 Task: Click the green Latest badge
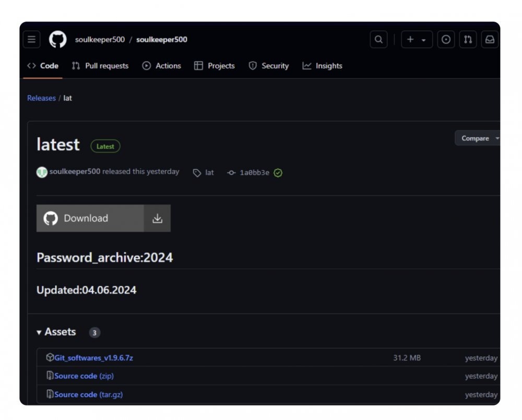point(105,147)
